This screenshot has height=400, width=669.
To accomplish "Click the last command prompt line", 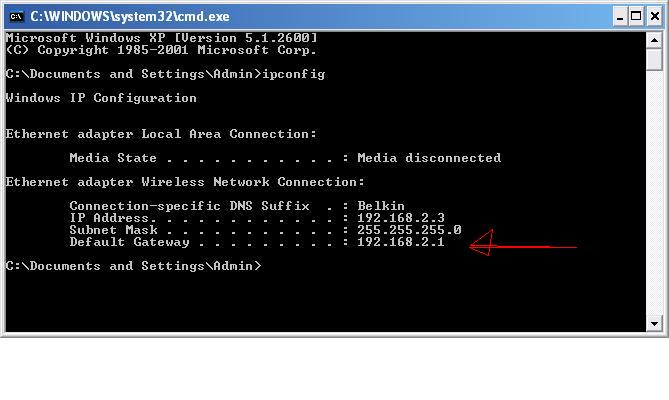I will [x=133, y=266].
